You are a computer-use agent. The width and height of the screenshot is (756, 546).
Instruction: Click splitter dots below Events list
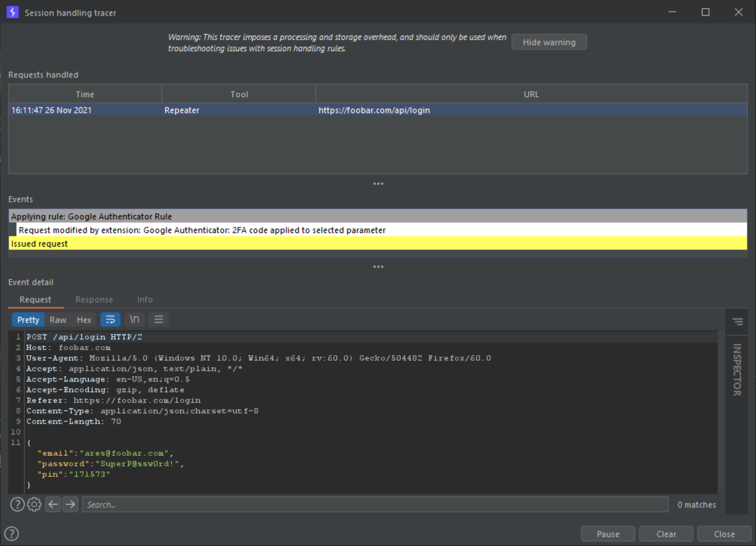point(378,267)
